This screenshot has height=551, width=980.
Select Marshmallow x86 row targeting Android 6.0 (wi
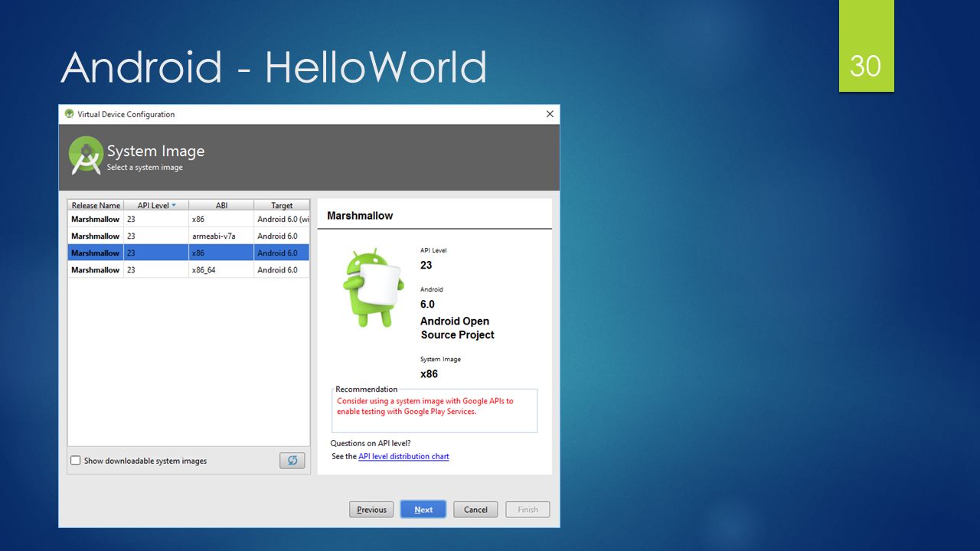tap(188, 219)
